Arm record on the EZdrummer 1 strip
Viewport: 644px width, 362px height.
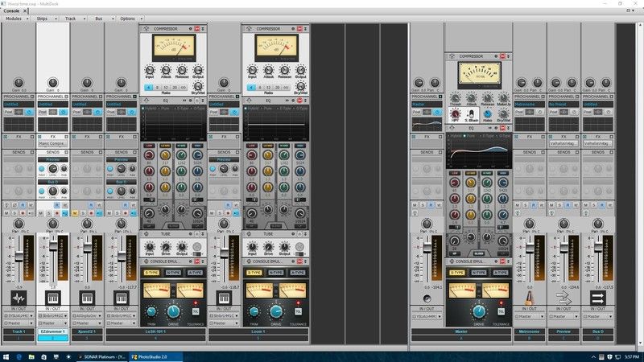[56, 213]
